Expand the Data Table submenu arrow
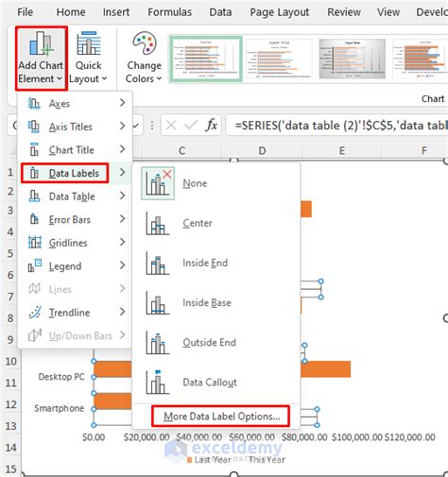Screen dimensions: 448x477 (x=123, y=196)
